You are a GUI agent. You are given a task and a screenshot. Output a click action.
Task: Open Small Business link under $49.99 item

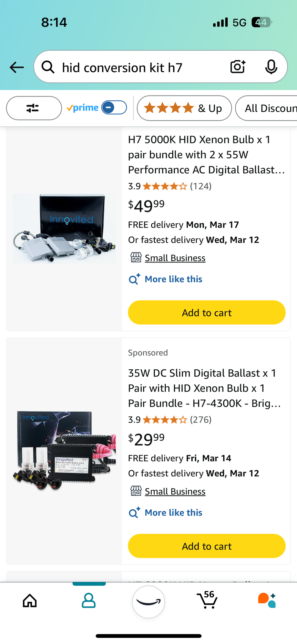[175, 258]
